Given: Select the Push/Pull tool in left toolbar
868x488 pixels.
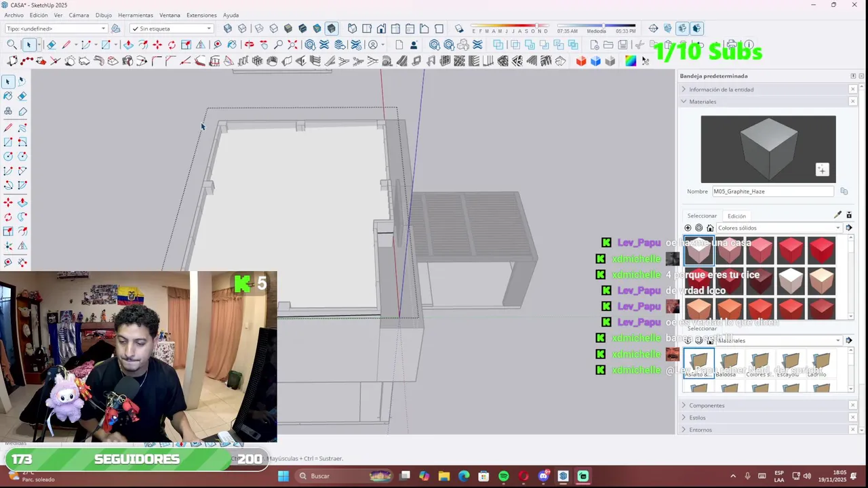Looking at the screenshot, I should (x=22, y=202).
